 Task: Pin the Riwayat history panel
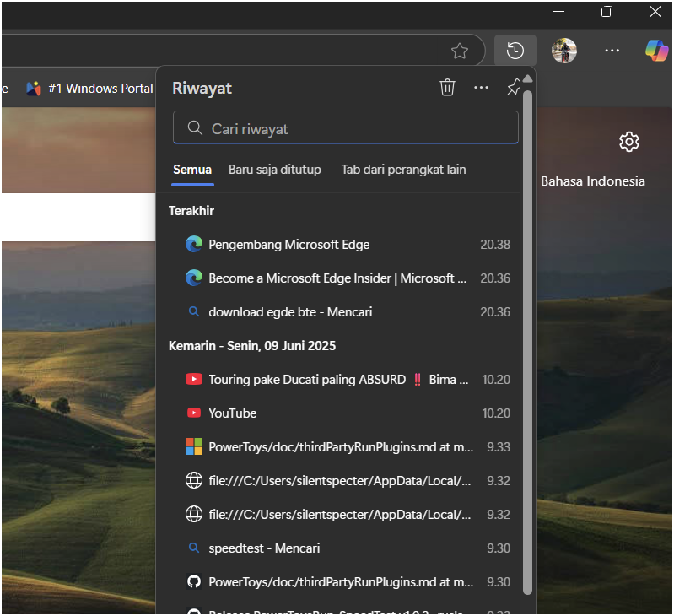pyautogui.click(x=513, y=87)
